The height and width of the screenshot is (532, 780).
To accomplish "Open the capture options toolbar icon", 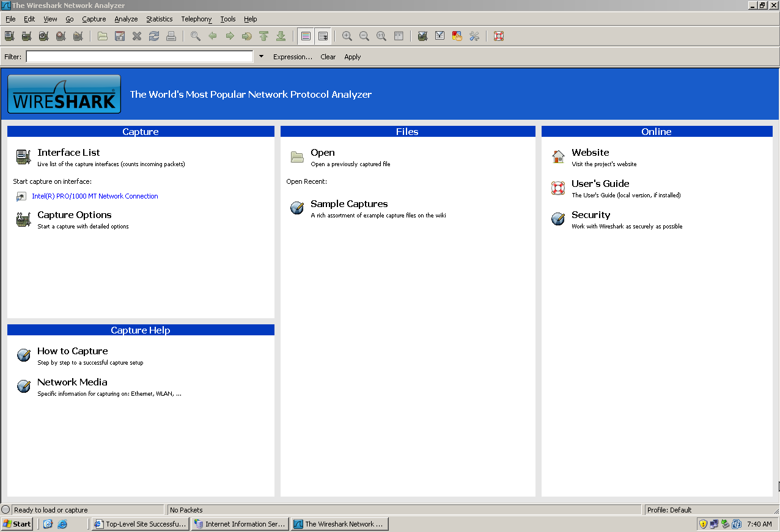I will point(26,36).
